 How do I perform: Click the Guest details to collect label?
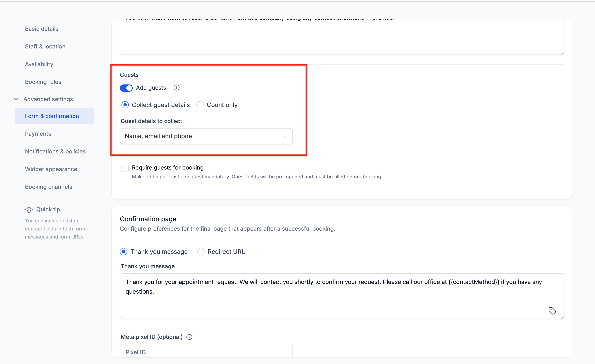(x=151, y=121)
